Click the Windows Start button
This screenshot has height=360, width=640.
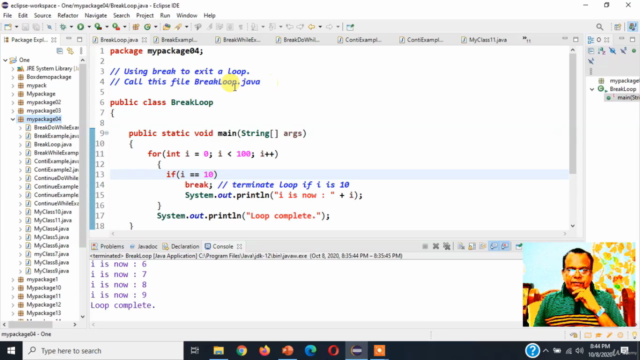(x=11, y=351)
